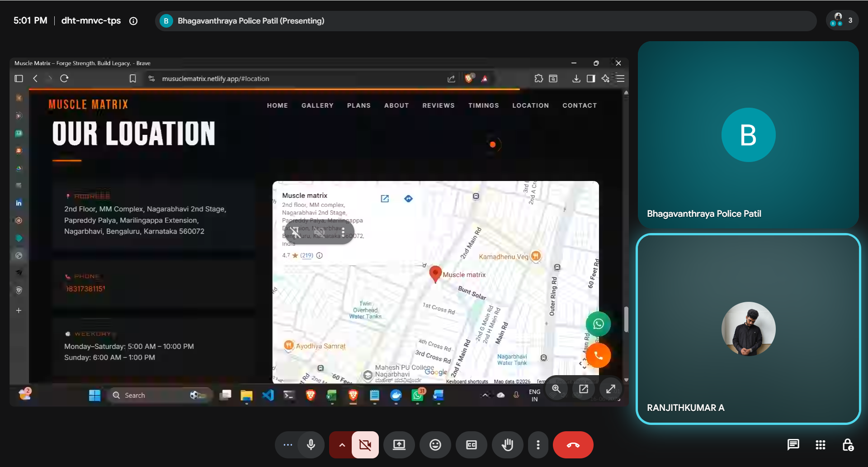Turn on the camera
This screenshot has height=467, width=868.
(x=365, y=445)
